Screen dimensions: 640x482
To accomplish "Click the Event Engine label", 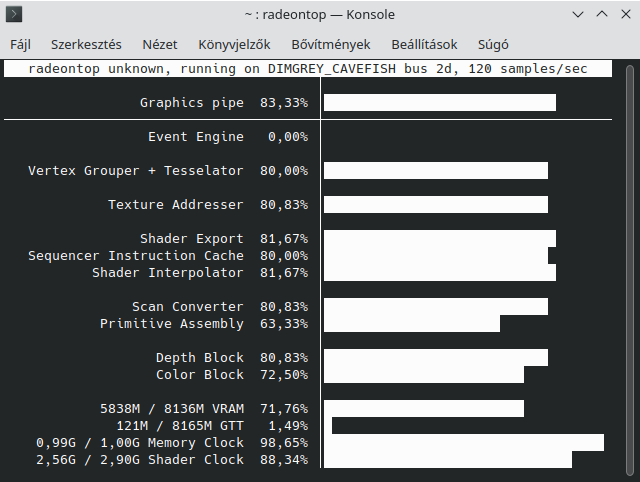I will 195,136.
